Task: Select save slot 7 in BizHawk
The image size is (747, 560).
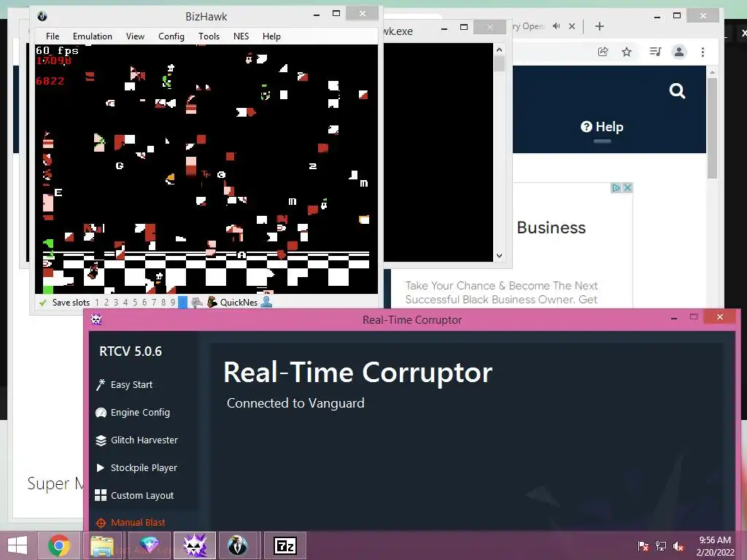Action: (x=154, y=303)
